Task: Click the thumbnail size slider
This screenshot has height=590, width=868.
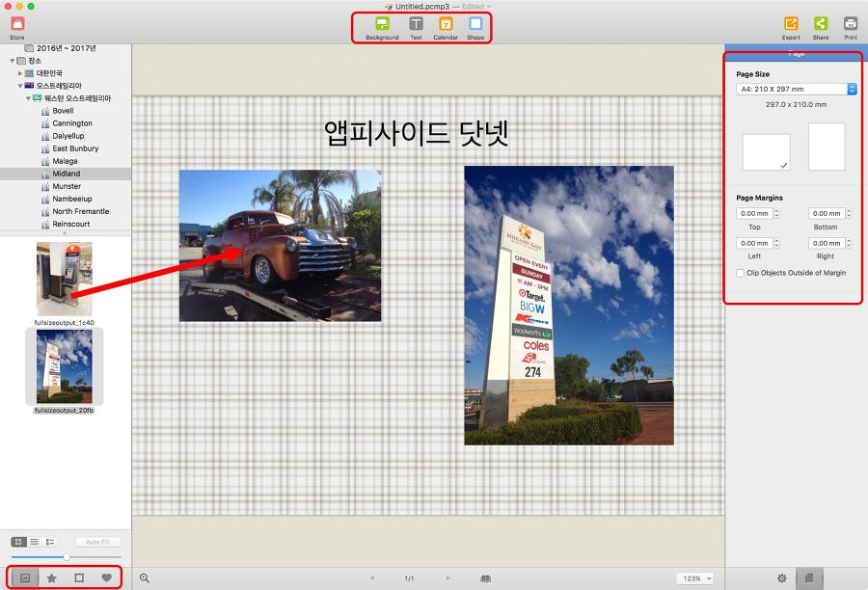Action: tap(66, 557)
